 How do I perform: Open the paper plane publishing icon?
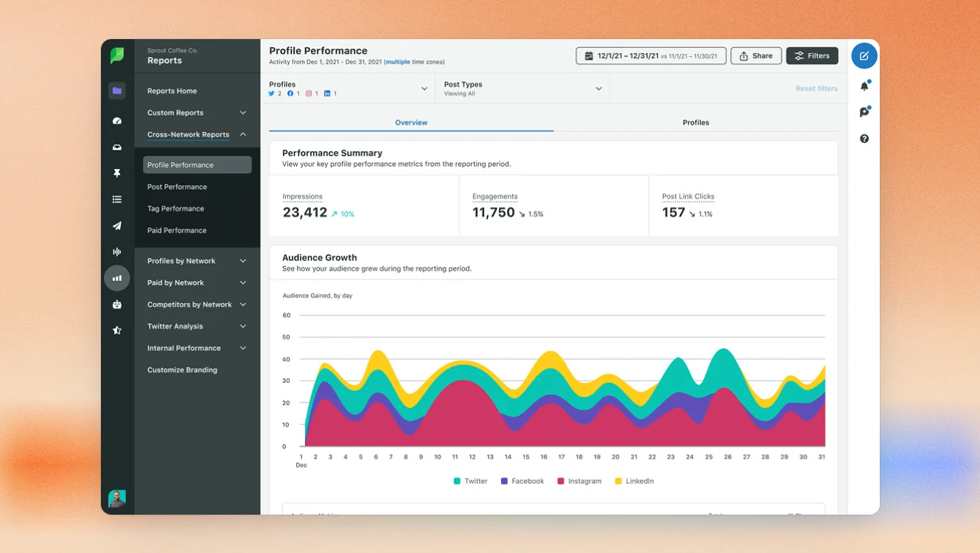(117, 226)
